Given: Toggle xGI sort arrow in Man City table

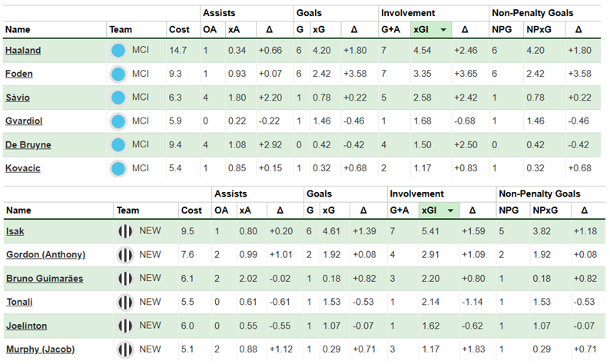Looking at the screenshot, I should pos(443,30).
